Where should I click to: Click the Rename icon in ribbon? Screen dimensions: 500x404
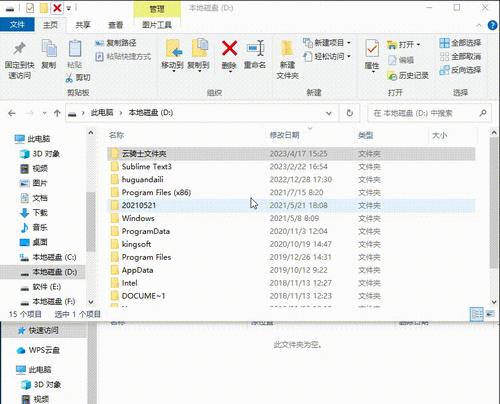click(x=255, y=49)
